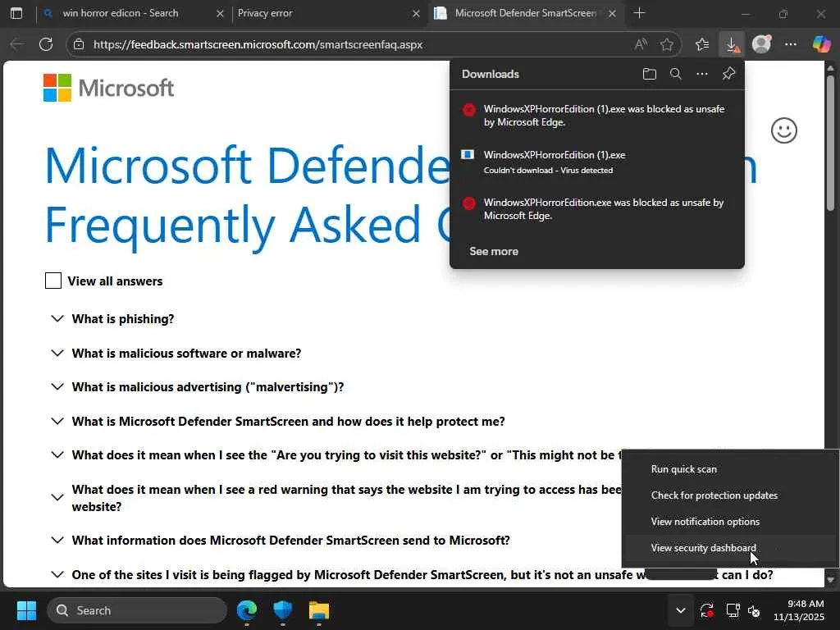The height and width of the screenshot is (630, 840).
Task: Expand 'What information does SmartScreen send' question
Action: (x=280, y=540)
